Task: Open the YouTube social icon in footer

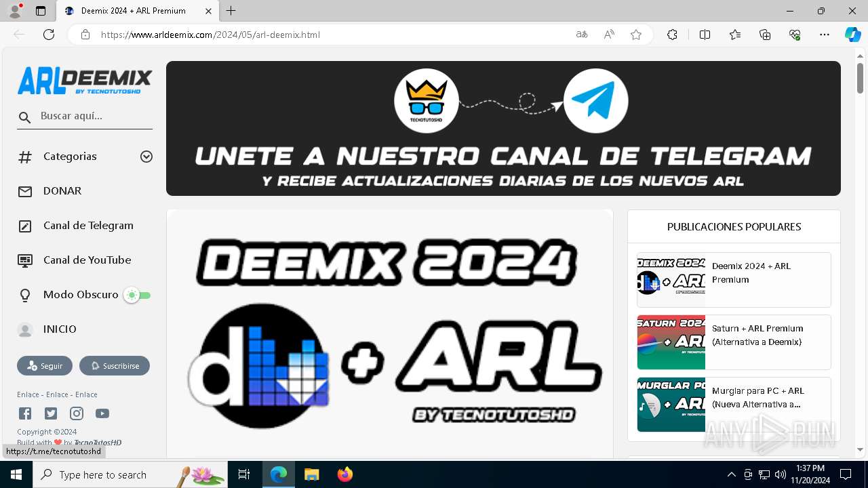Action: 102,413
